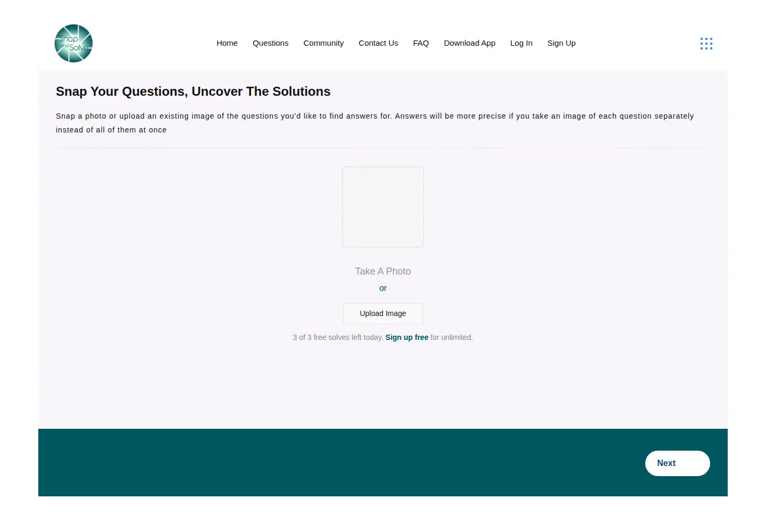Screen dimensions: 766x532
Task: Click the Log In link
Action: click(521, 43)
